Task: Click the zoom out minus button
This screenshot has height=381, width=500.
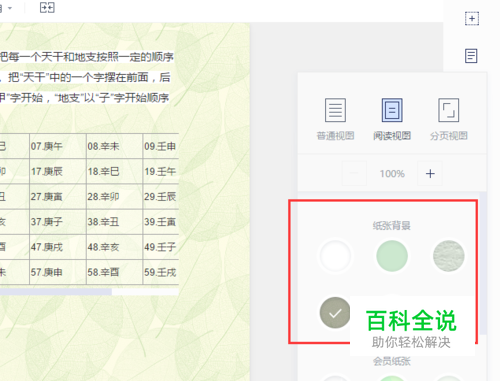Action: tap(354, 173)
